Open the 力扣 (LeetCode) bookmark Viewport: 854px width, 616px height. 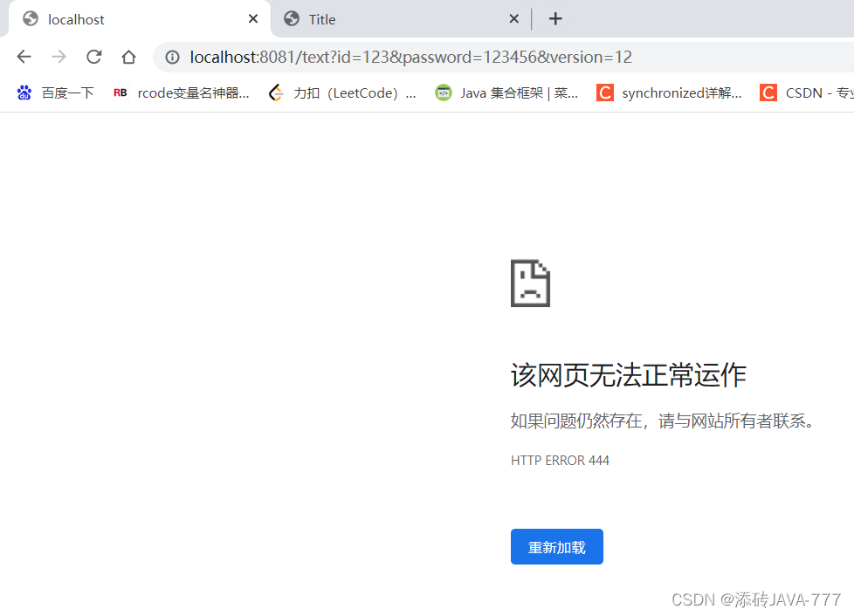click(342, 93)
